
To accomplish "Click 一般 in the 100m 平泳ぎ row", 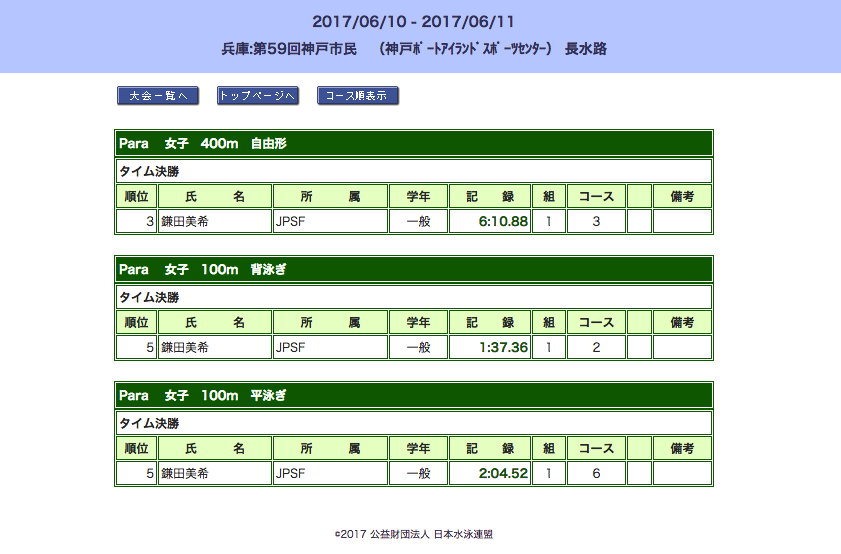I will tap(418, 473).
